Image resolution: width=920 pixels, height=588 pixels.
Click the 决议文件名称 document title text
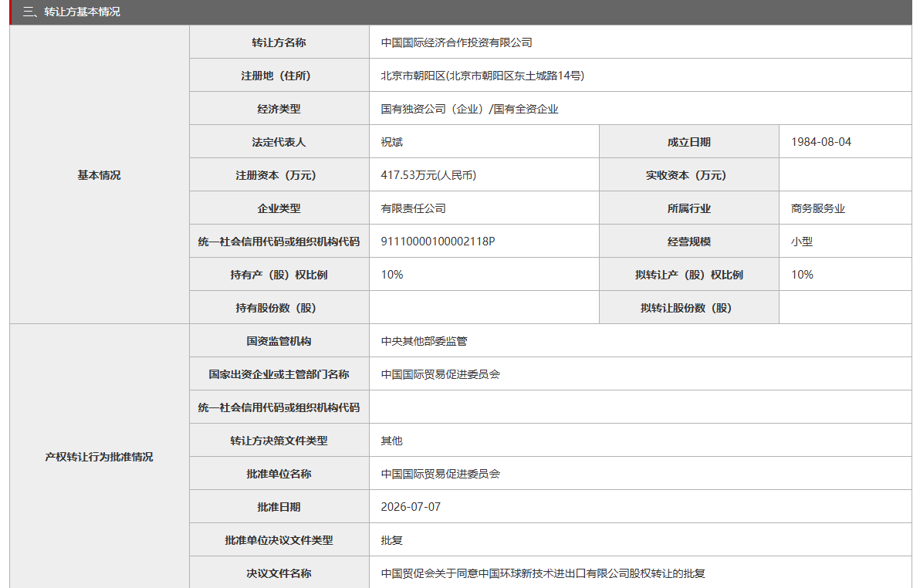point(543,573)
